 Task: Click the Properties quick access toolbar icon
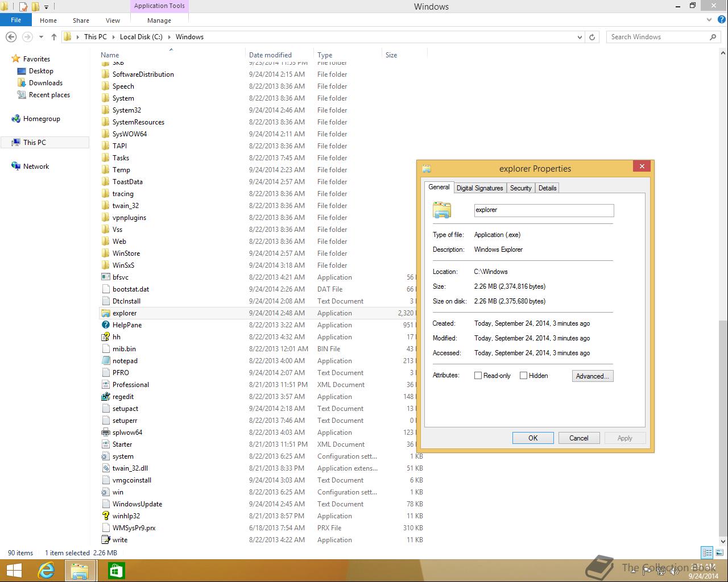click(23, 7)
